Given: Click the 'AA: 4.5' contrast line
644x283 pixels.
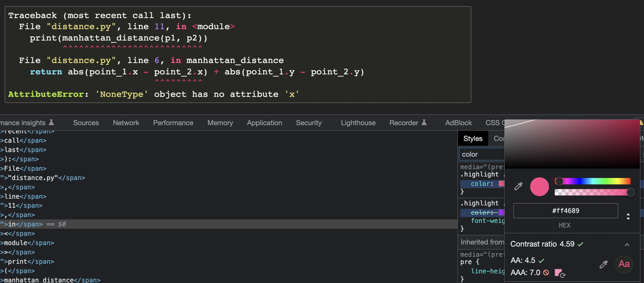Looking at the screenshot, I should (x=527, y=260).
